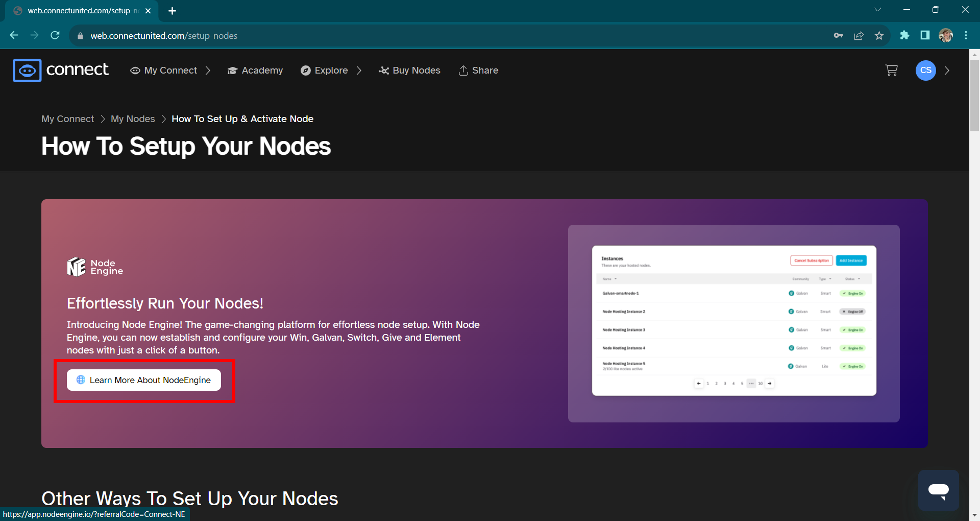The height and width of the screenshot is (521, 980).
Task: Open the tab search dropdown arrow
Action: pyautogui.click(x=877, y=10)
